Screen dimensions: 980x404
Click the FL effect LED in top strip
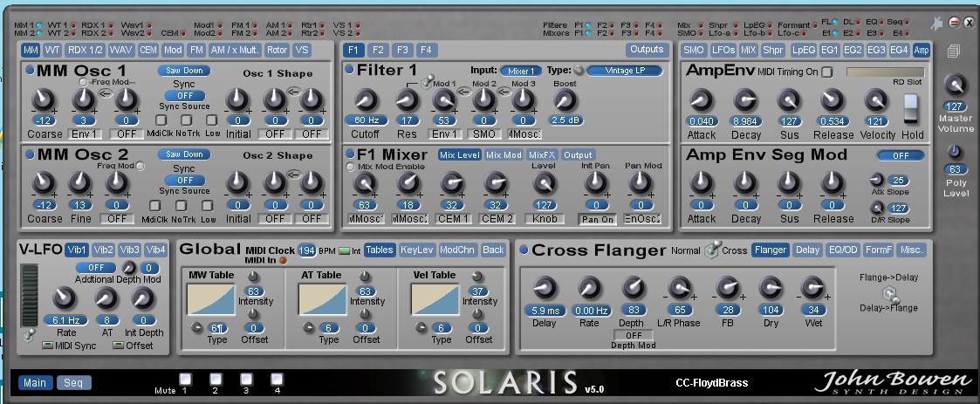pyautogui.click(x=835, y=22)
